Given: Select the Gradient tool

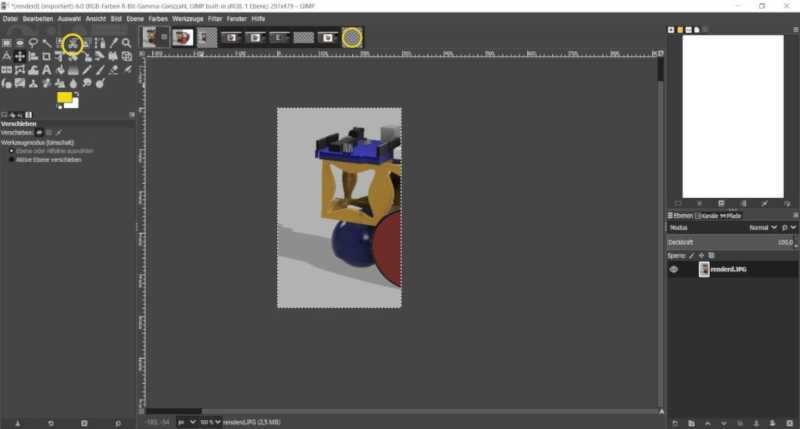Looking at the screenshot, I should click(73, 70).
